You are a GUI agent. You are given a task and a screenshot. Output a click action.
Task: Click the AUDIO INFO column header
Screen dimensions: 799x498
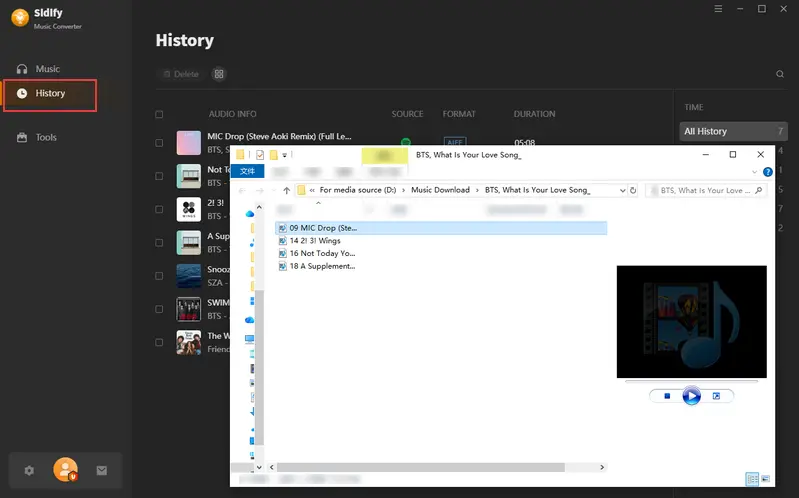coord(232,114)
